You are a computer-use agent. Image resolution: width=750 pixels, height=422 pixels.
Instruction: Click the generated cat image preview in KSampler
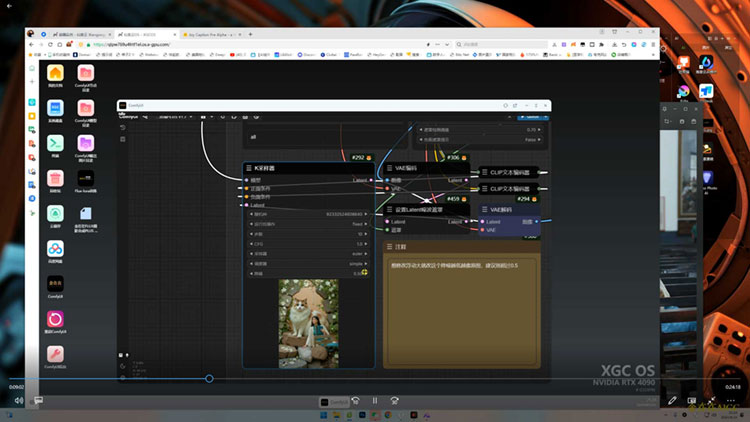pos(308,322)
